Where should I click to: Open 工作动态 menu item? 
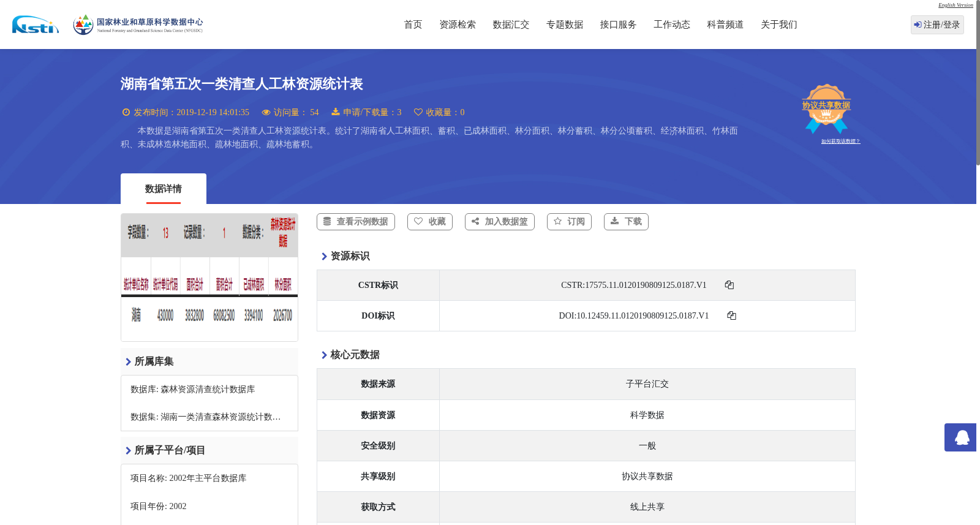(672, 25)
